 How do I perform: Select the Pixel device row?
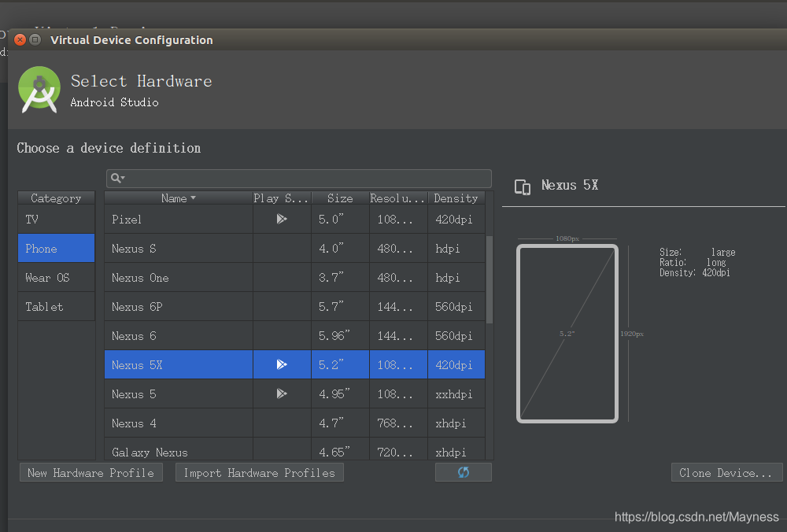click(294, 220)
